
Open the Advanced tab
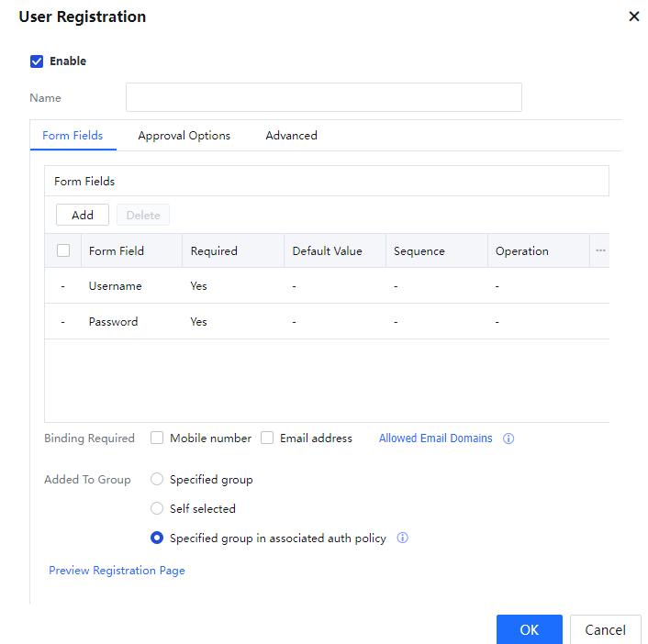291,136
